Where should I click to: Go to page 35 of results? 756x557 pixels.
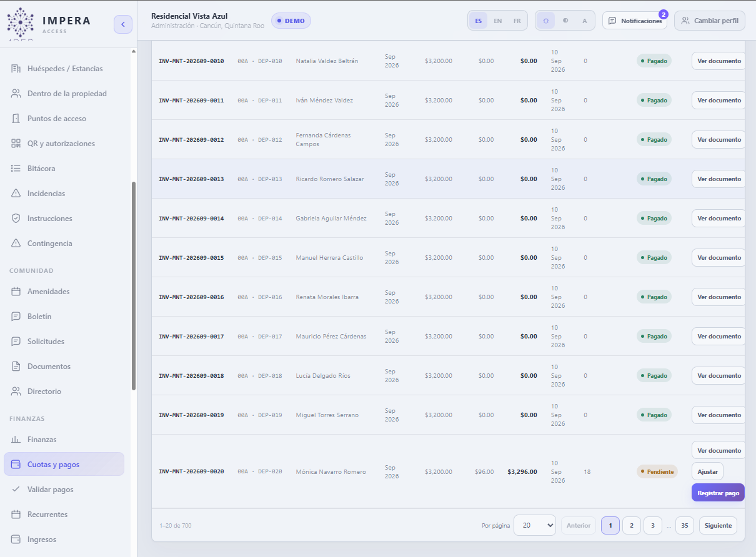[685, 526]
